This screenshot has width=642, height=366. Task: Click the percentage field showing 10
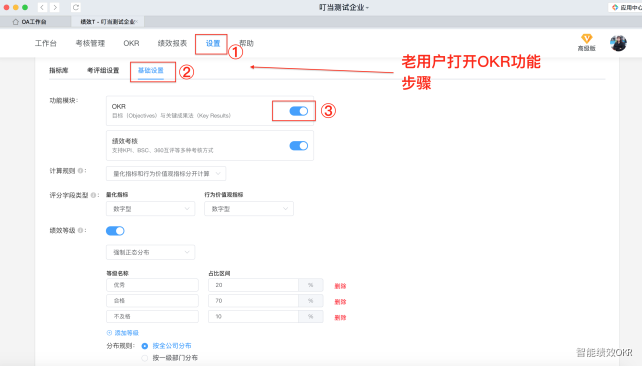click(253, 316)
